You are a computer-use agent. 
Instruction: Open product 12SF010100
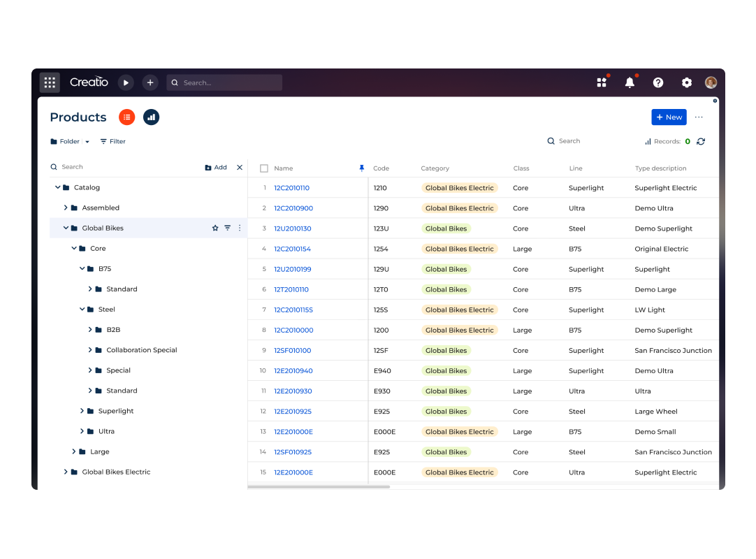click(293, 351)
